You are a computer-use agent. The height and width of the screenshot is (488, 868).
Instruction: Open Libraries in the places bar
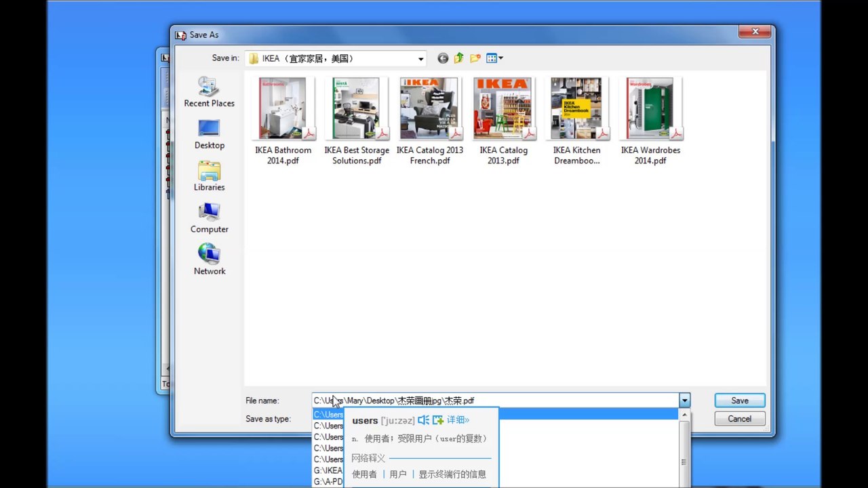[209, 176]
